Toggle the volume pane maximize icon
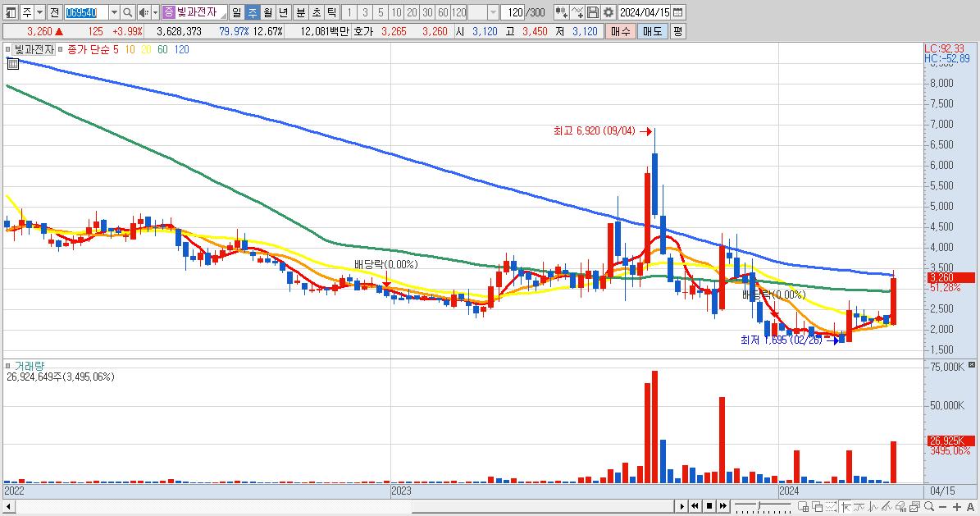980x516 pixels. click(972, 364)
